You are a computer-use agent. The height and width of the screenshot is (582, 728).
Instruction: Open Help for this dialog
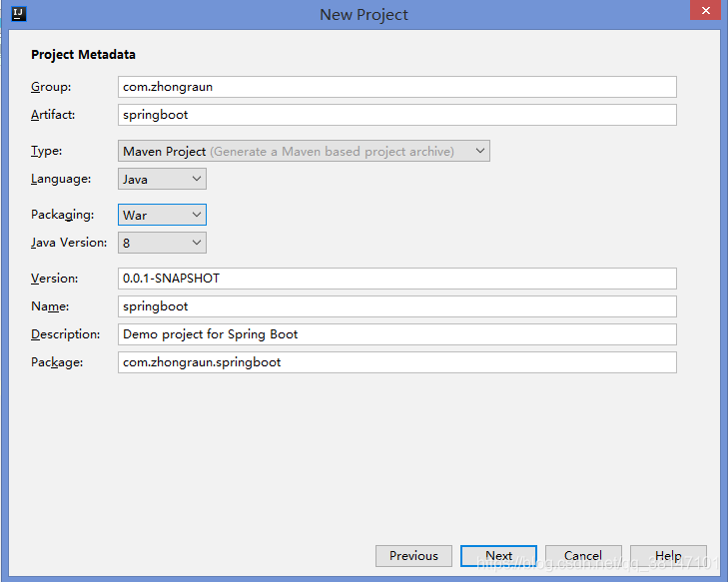tap(668, 555)
